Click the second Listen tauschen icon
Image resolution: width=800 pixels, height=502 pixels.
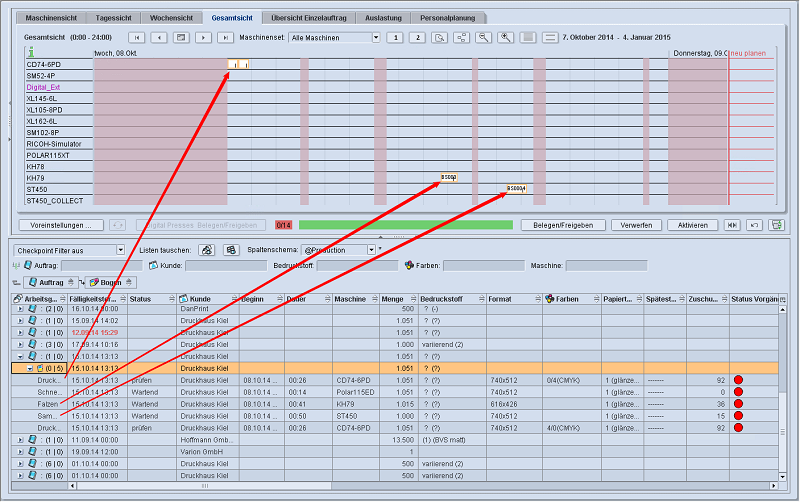(231, 250)
